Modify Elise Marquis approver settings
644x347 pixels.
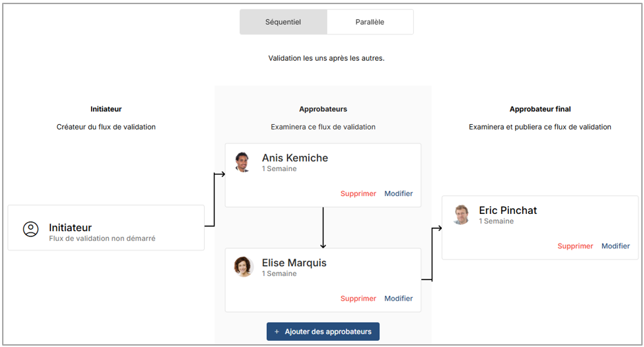pyautogui.click(x=399, y=299)
